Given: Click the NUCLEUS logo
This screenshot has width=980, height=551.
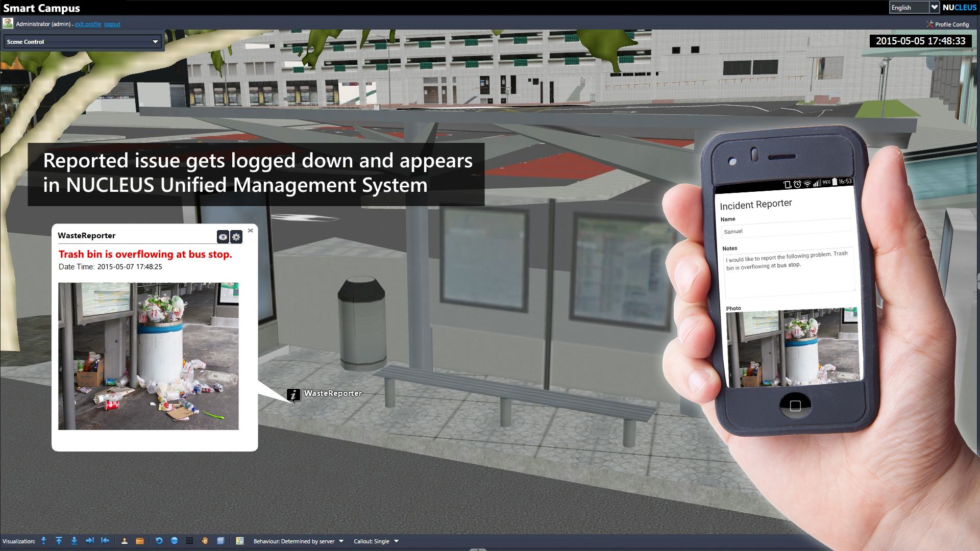Looking at the screenshot, I should click(960, 7).
